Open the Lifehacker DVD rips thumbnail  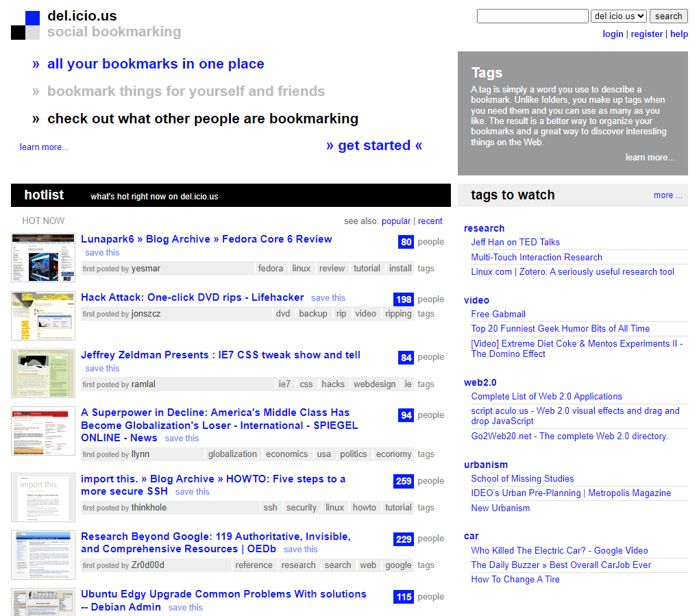point(43,316)
